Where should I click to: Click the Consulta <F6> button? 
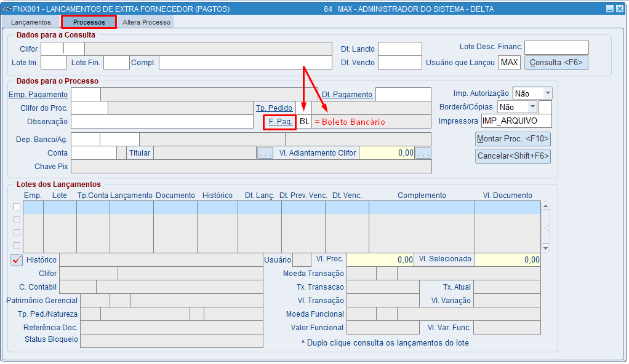(x=556, y=63)
